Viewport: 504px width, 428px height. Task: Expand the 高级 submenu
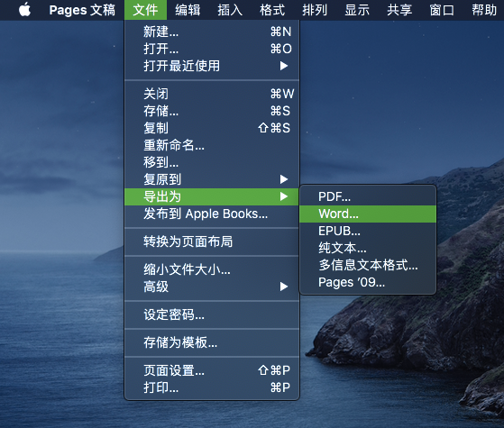coord(212,287)
